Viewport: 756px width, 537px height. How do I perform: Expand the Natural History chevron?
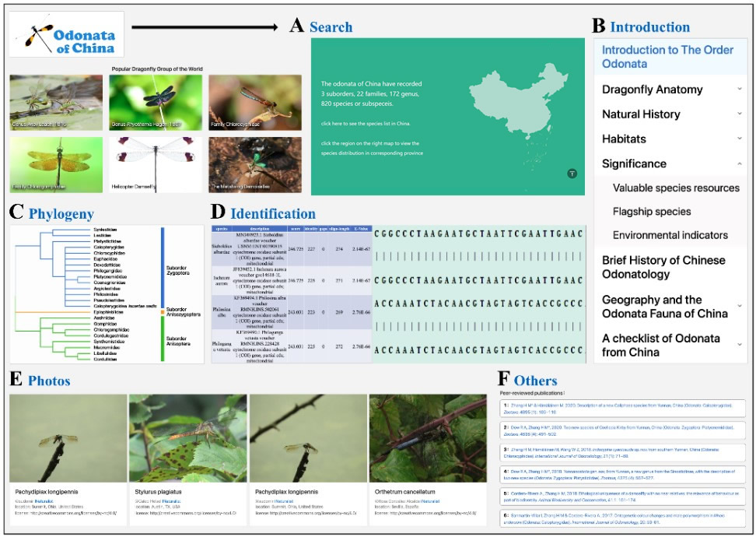tap(739, 114)
